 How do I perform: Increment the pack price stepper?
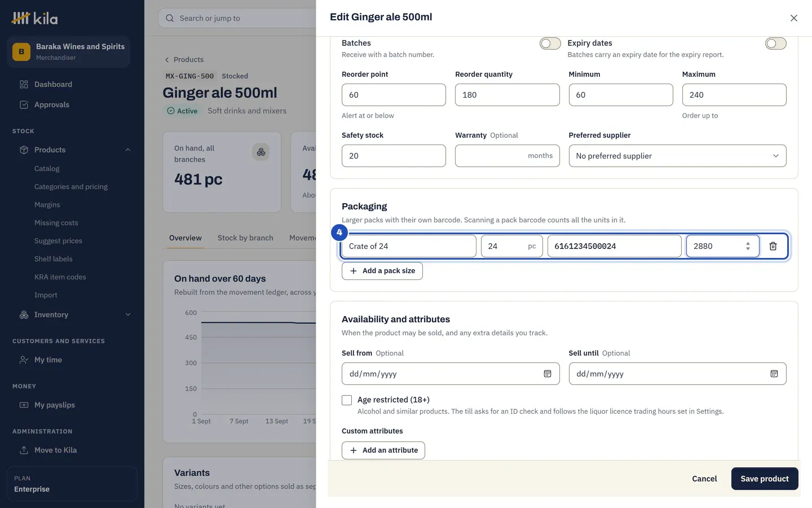[x=748, y=243]
